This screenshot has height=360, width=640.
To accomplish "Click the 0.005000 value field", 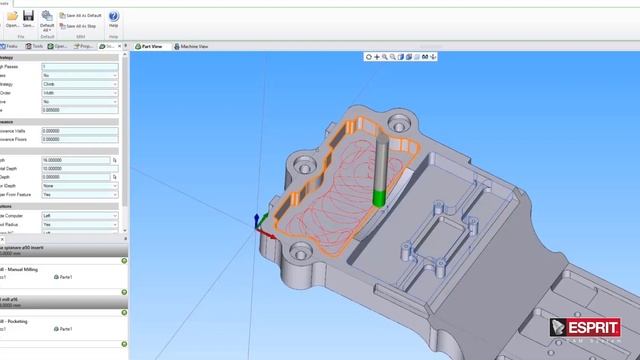I will tap(80, 110).
